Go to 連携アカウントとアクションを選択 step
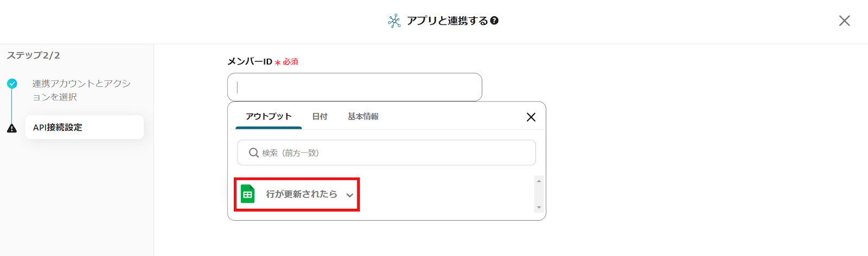Screen dimensions: 868x256 (81, 90)
